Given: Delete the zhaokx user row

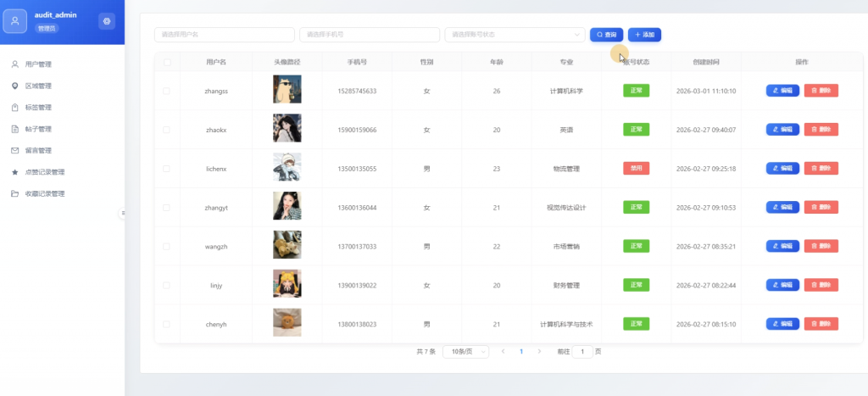Looking at the screenshot, I should 821,129.
